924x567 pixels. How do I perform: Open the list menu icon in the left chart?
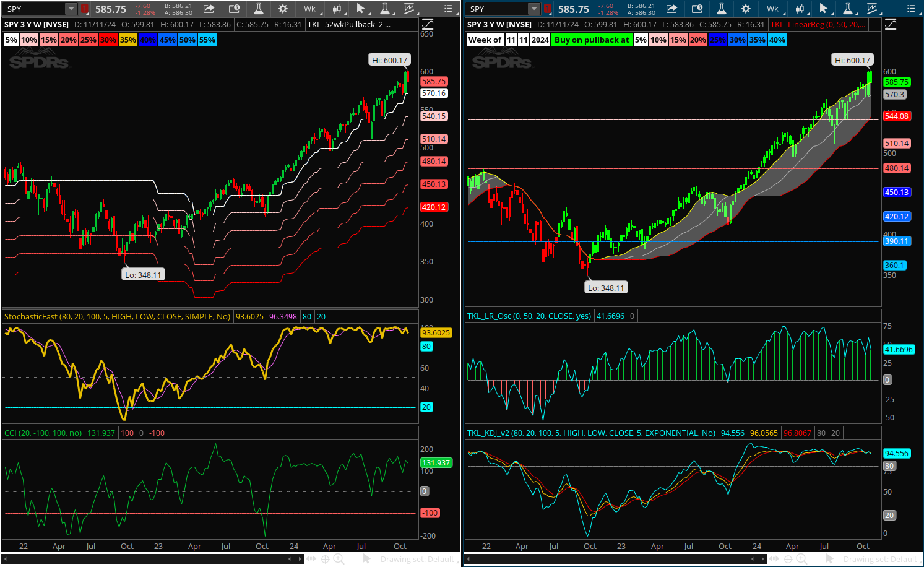click(448, 9)
